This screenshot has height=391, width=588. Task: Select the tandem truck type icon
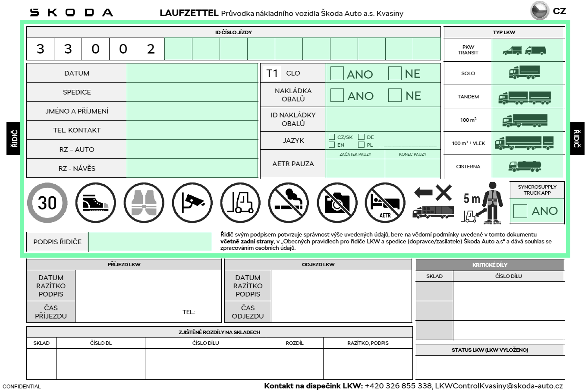[524, 97]
